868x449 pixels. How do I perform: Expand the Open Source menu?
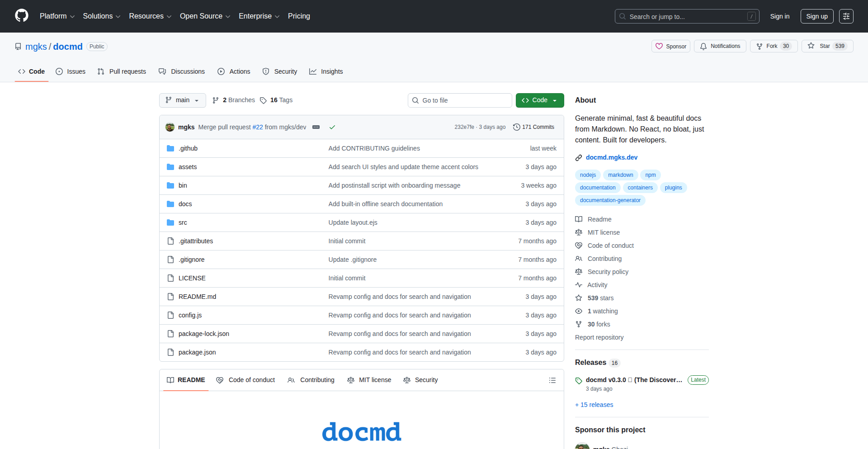tap(204, 16)
